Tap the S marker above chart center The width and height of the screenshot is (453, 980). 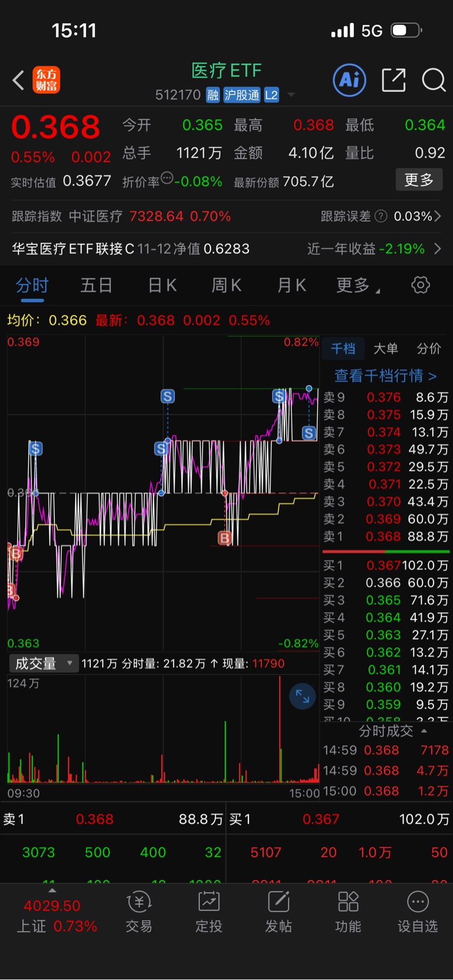(168, 397)
